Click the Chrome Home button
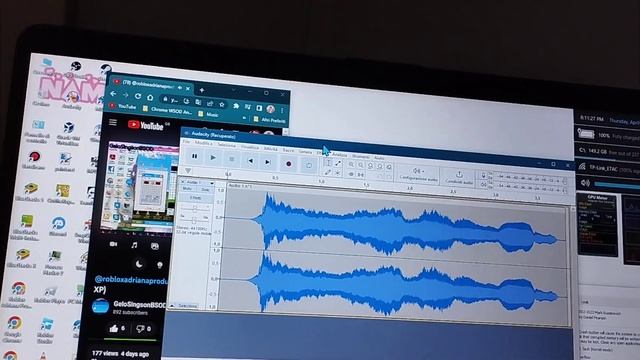Image resolution: width=640 pixels, height=360 pixels. 150,97
